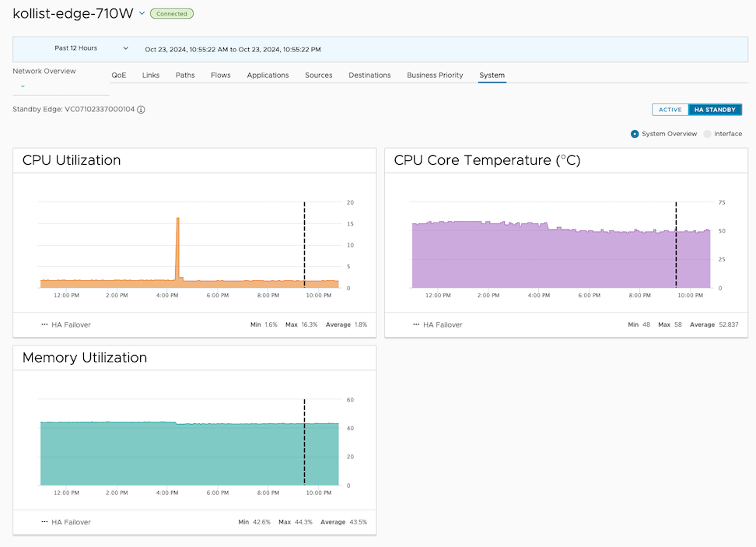Expand the Network Overview chevron
Viewport: 756px width, 547px height.
[23, 86]
